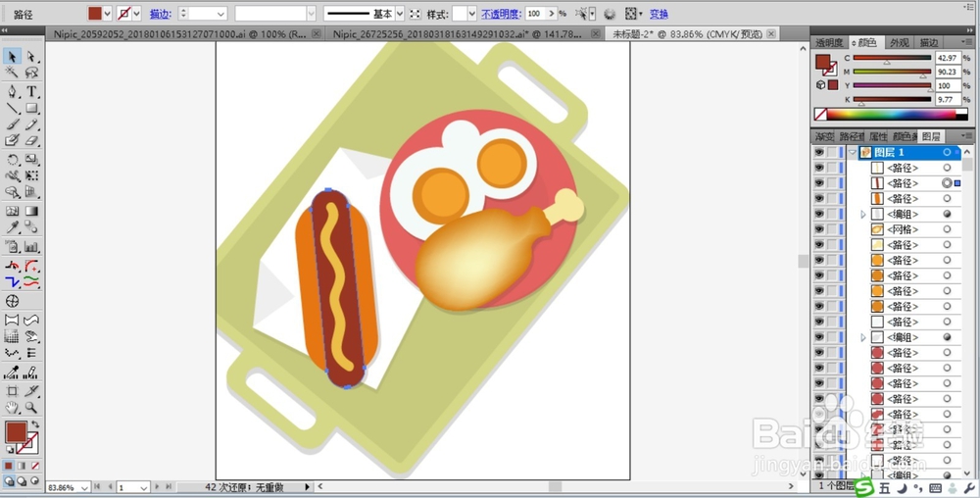This screenshot has width=980, height=498.
Task: Click the K value field 9.77
Action: (x=948, y=99)
